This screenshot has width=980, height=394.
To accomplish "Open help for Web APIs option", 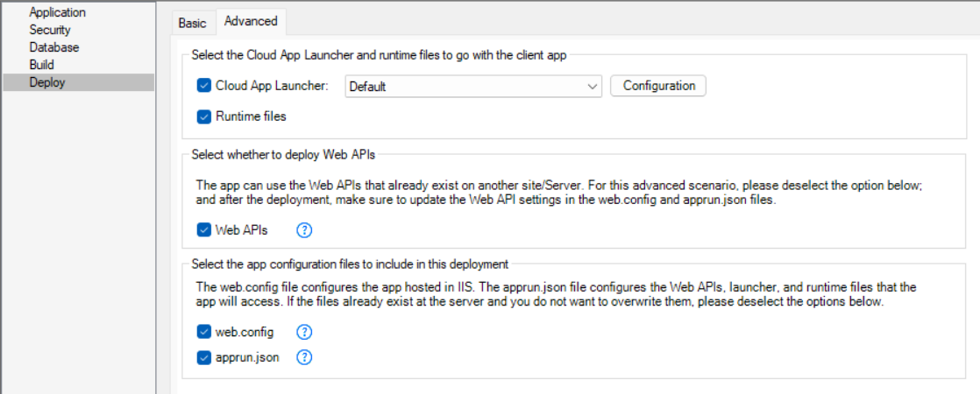I will click(x=305, y=231).
